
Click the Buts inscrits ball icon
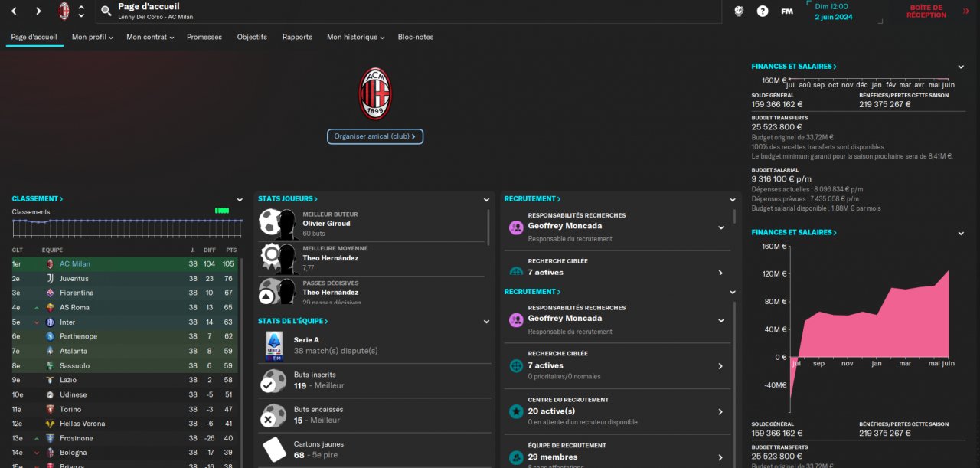click(273, 381)
